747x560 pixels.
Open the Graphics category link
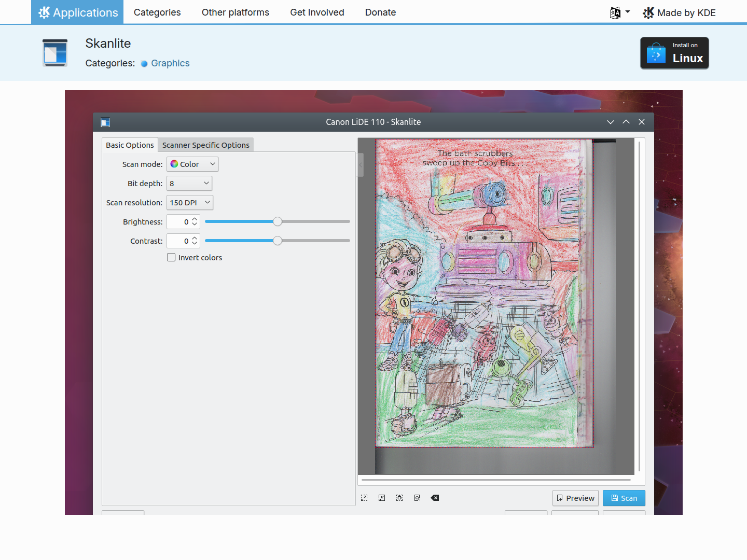coord(170,63)
